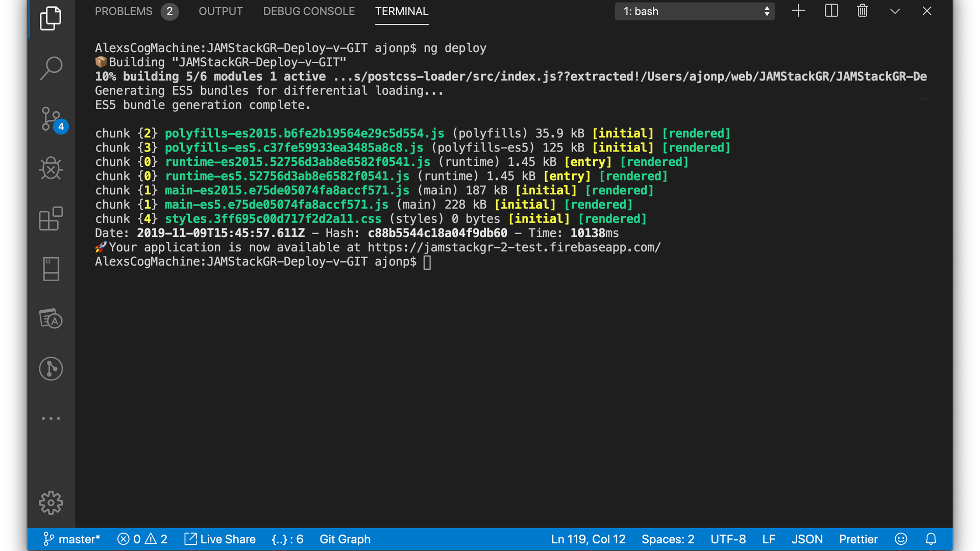Open notifications bell in status bar
Image resolution: width=980 pixels, height=551 pixels.
tap(931, 539)
